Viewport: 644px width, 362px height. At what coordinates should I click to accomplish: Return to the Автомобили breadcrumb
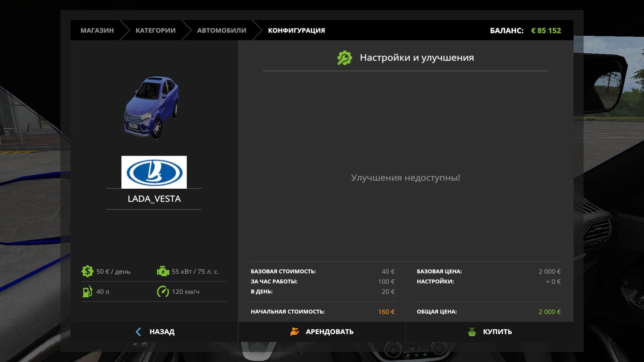(x=221, y=30)
